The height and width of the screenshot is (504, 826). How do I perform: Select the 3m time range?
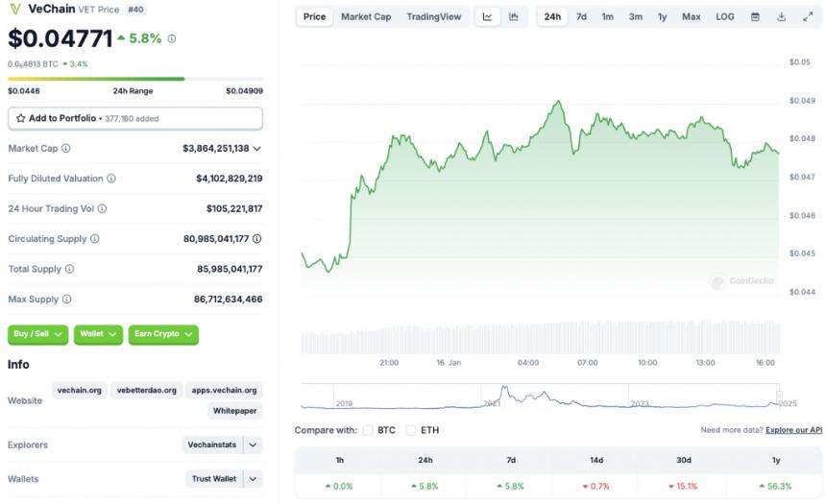(636, 17)
